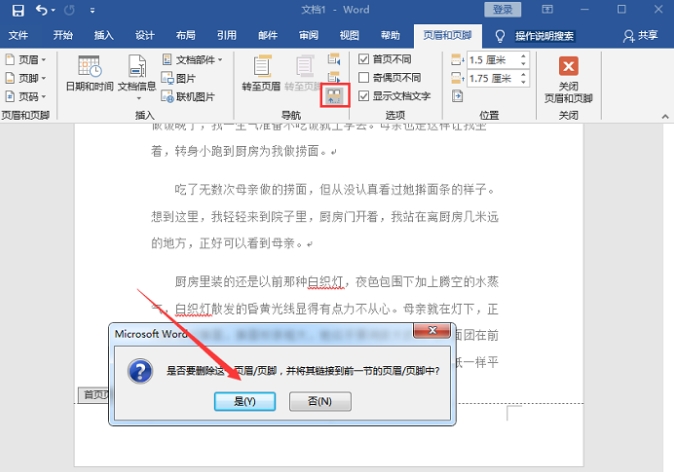
Task: Open the Undo history dropdown arrow
Action: [x=53, y=10]
